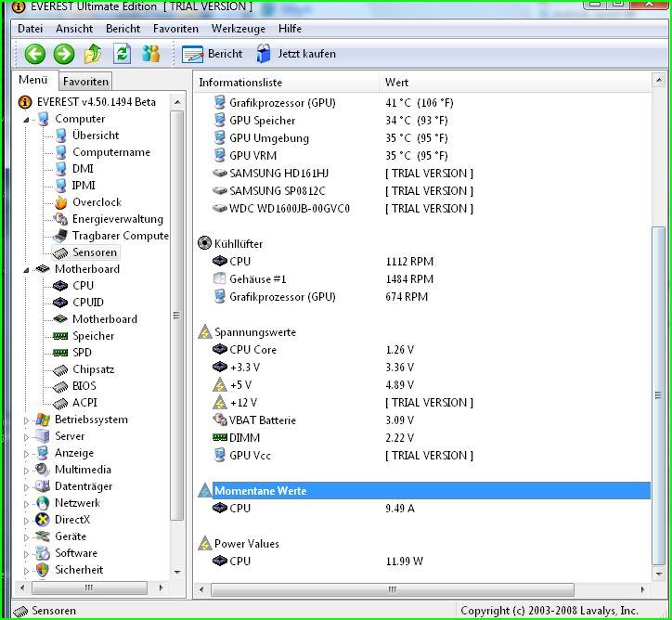
Task: Expand the Server tree node
Action: 26,437
